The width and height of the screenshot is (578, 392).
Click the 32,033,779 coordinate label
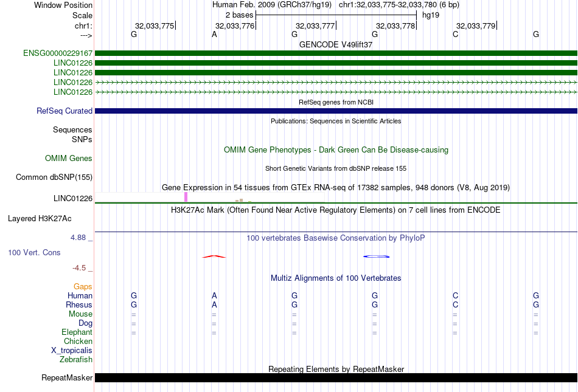pyautogui.click(x=476, y=26)
